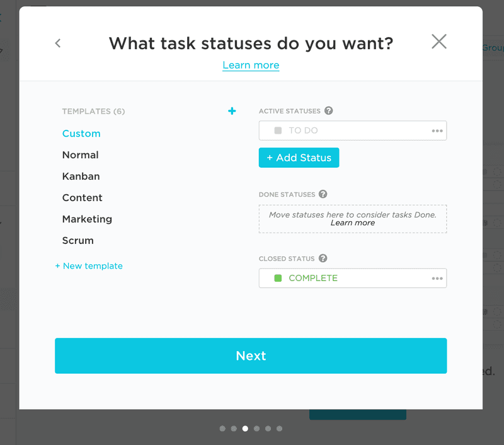
Task: Open the Learn more link under the title
Action: click(x=251, y=65)
